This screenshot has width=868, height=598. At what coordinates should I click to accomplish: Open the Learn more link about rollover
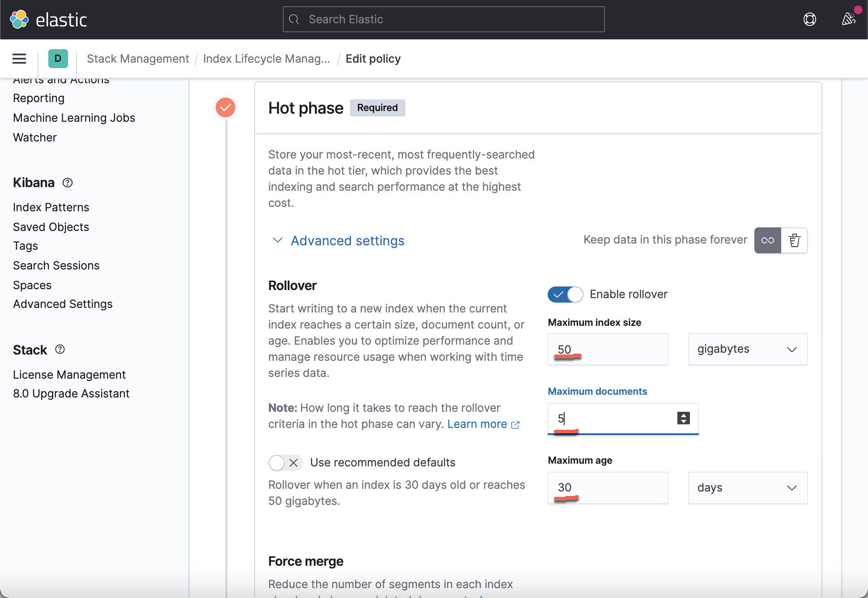pyautogui.click(x=477, y=424)
